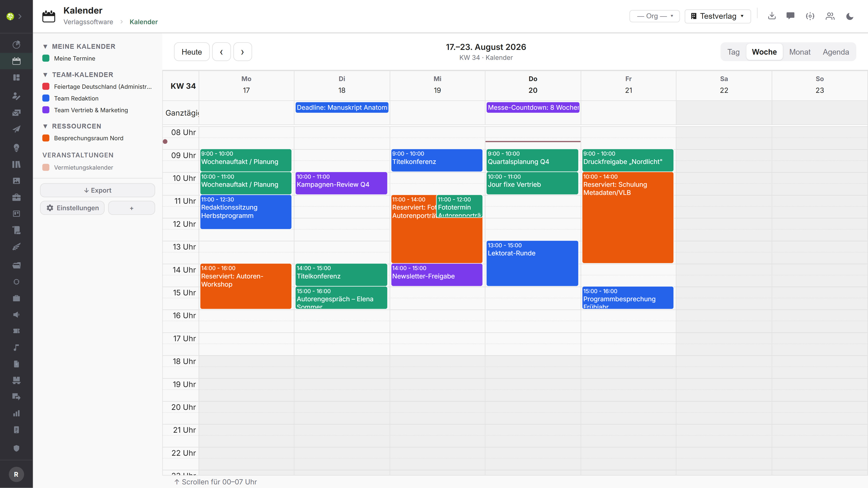Click the download icon in top bar
Viewport: 868px width, 488px height.
(772, 16)
